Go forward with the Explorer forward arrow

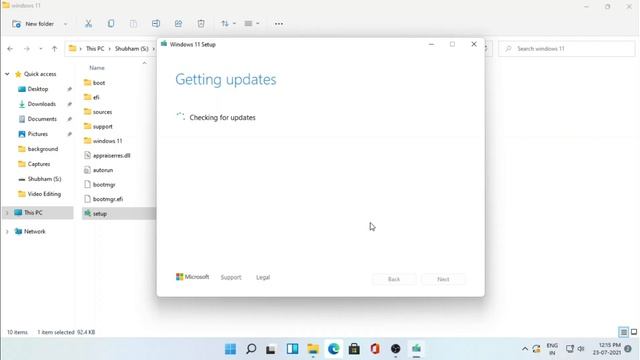(27, 49)
